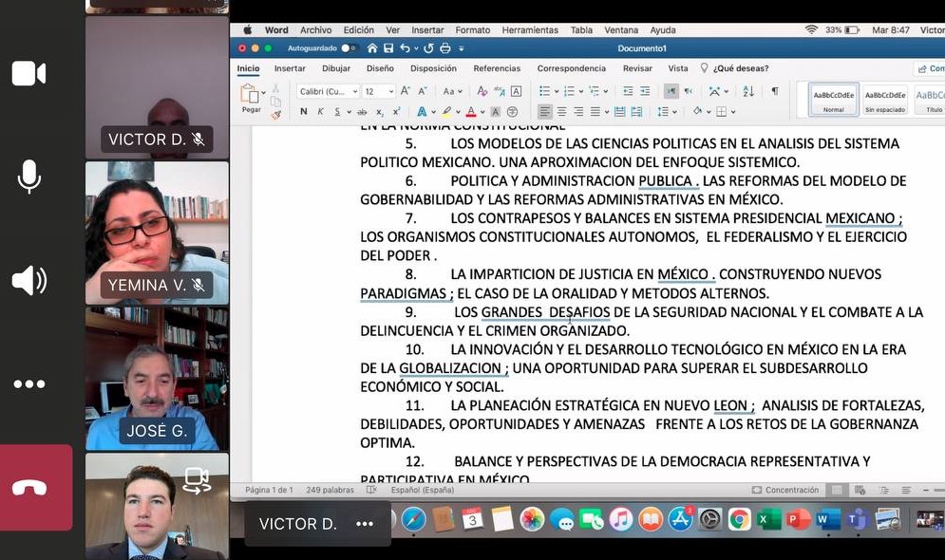Toggle Bold (N) formatting
The image size is (945, 560).
[304, 112]
